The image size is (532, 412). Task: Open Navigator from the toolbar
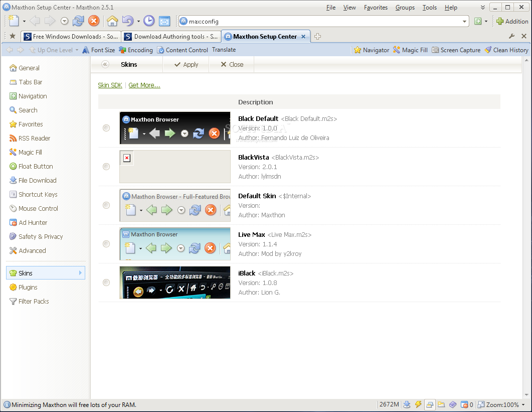[371, 50]
